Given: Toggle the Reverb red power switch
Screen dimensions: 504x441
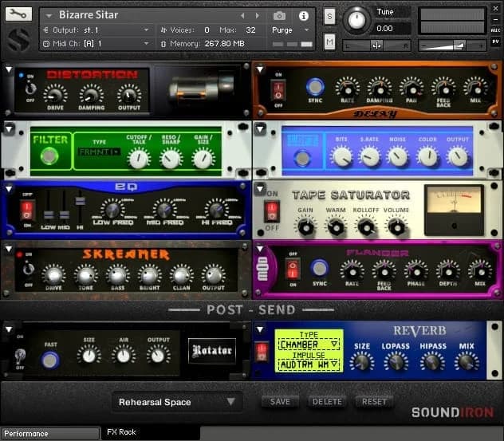Looking at the screenshot, I should click(262, 351).
